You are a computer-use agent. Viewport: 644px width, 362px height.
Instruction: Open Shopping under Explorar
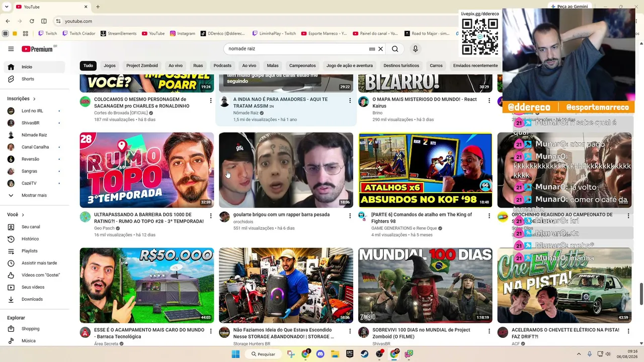pos(34,329)
